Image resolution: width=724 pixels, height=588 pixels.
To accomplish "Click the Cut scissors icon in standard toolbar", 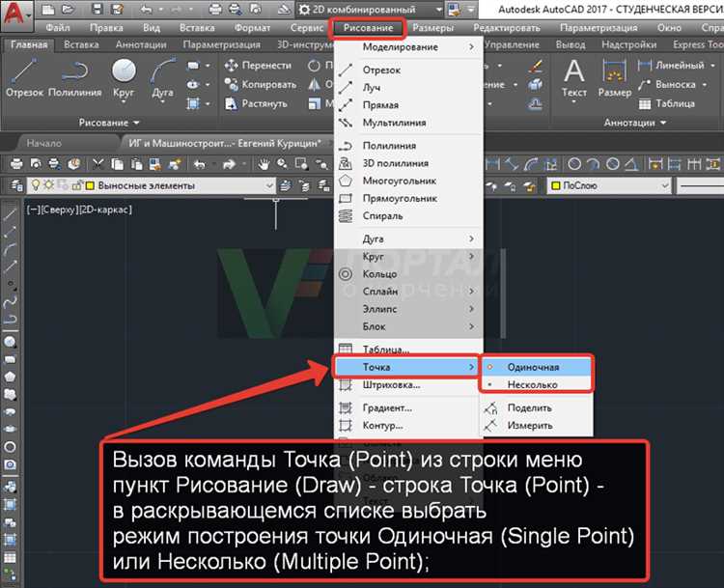I will [x=97, y=164].
